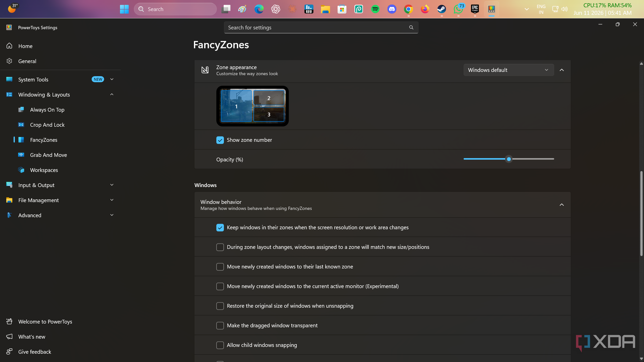Click the zone layout preview thumbnail
644x362 pixels.
click(252, 106)
